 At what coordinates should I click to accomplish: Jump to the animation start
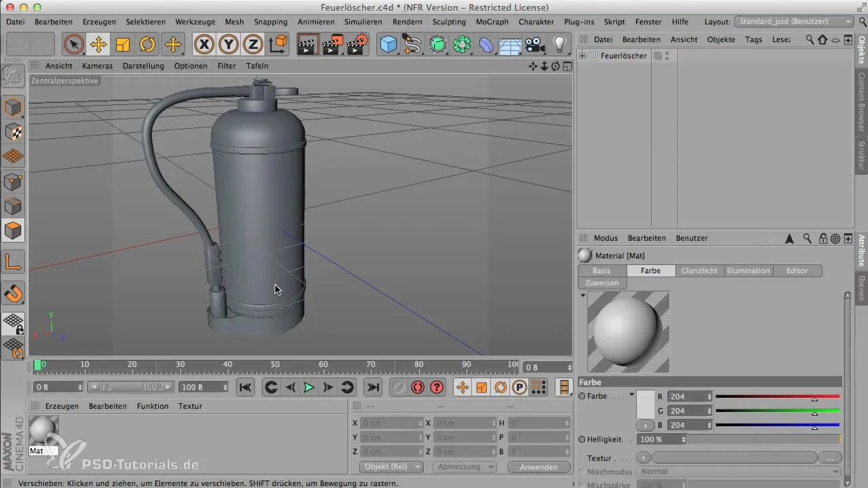pos(245,387)
